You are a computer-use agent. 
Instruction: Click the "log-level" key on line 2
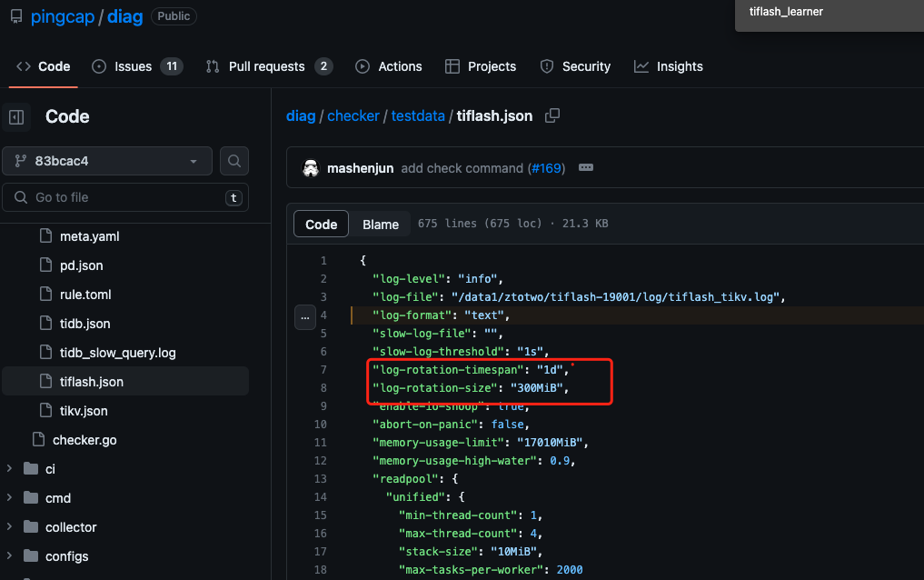[406, 279]
